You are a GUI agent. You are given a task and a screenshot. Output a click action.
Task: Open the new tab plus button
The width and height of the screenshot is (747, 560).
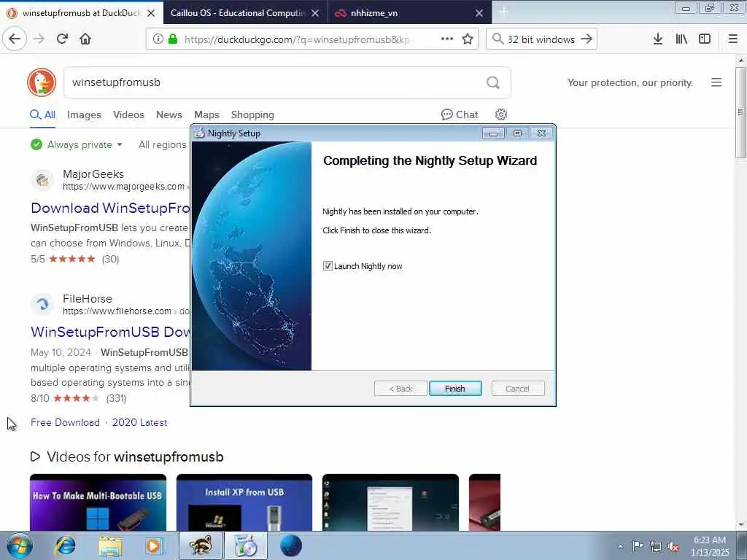(x=503, y=12)
